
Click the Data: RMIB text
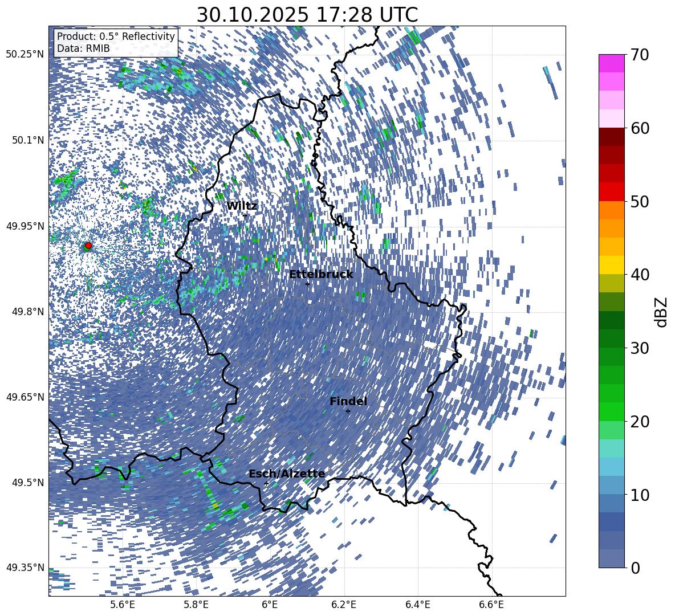[83, 48]
